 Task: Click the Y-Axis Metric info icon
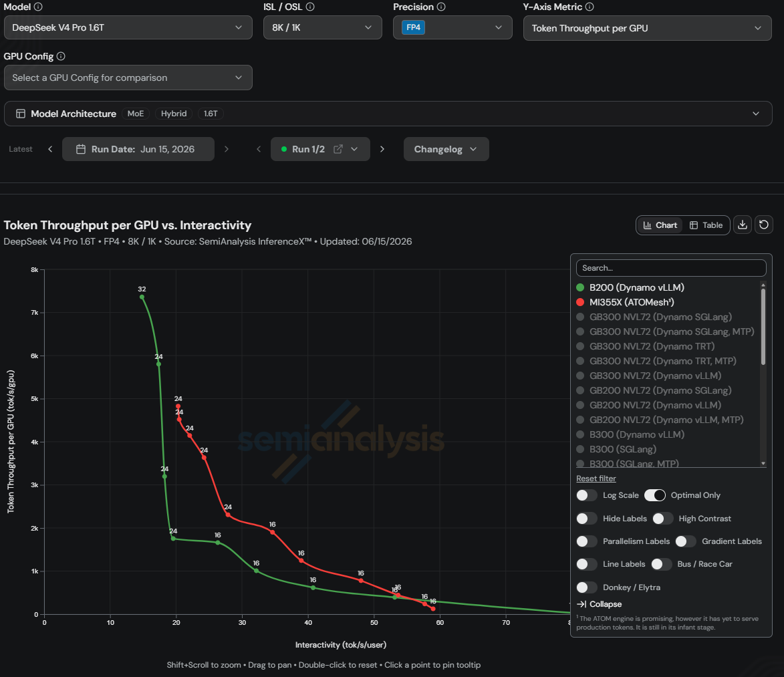(590, 7)
